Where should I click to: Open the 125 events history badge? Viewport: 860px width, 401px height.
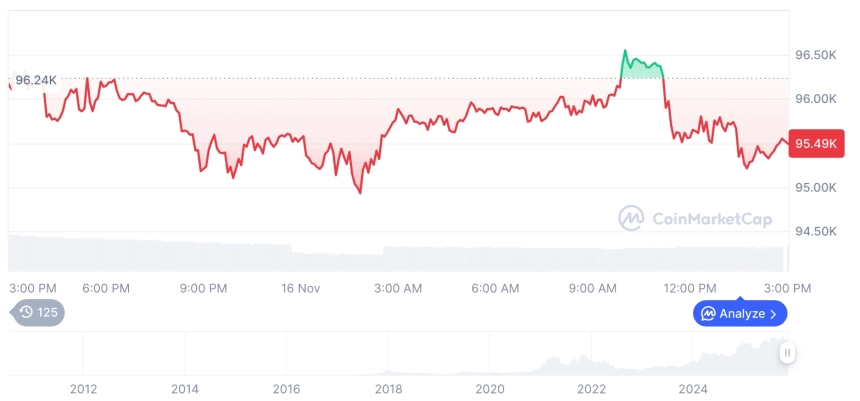point(40,312)
